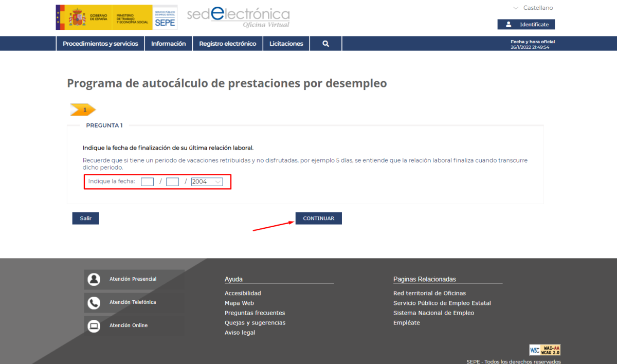The height and width of the screenshot is (364, 617).
Task: Open the Mapa Web link
Action: tap(240, 303)
